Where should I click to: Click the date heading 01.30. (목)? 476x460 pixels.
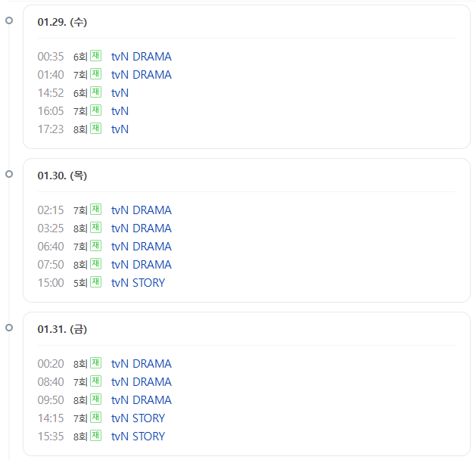point(62,176)
